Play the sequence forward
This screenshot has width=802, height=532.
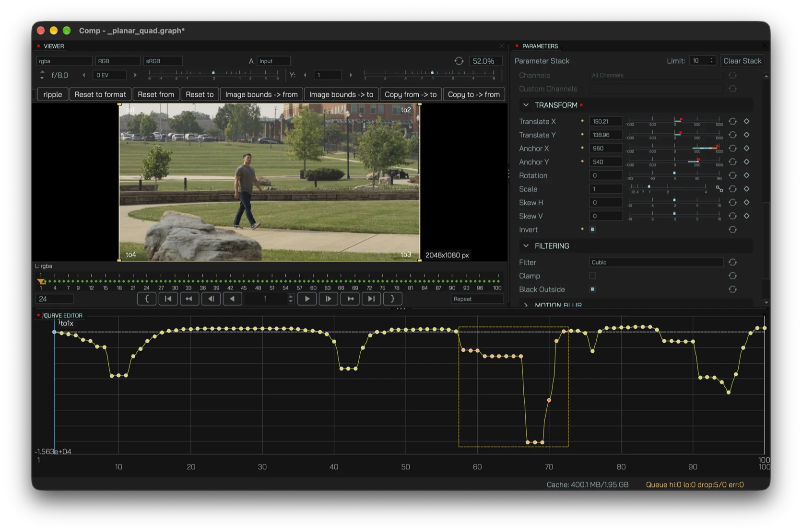(x=307, y=299)
